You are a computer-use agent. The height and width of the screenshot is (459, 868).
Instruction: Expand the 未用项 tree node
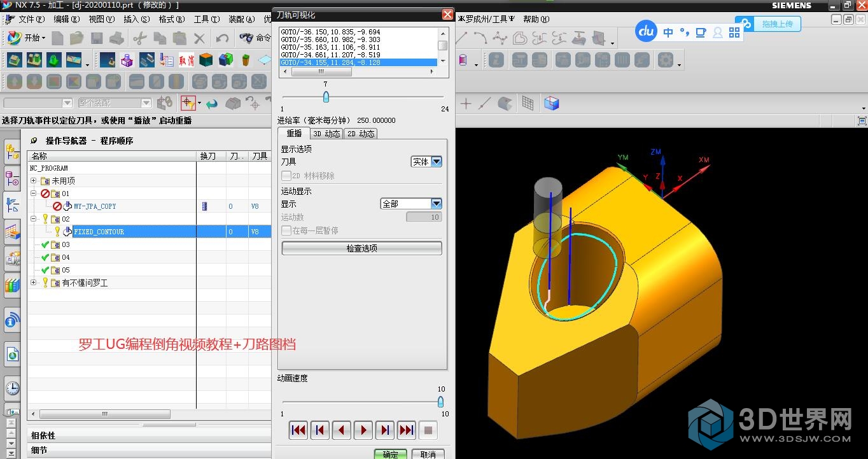34,181
